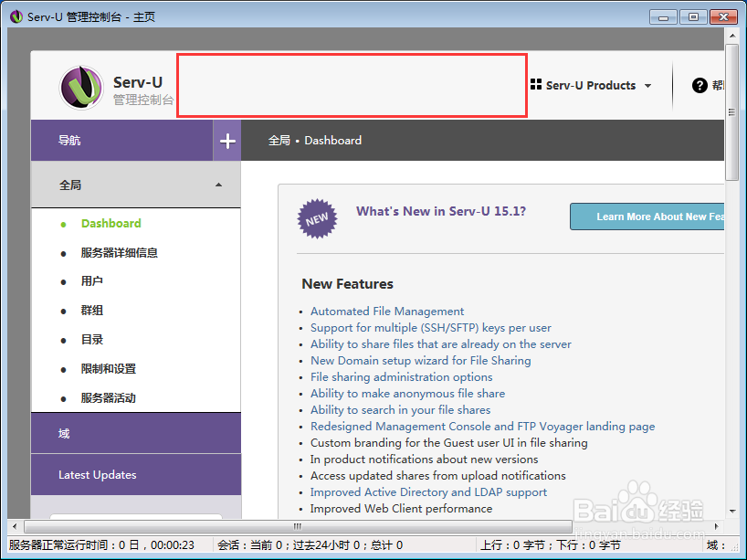Open the 导航 navigation header
This screenshot has height=560, width=747.
point(122,141)
